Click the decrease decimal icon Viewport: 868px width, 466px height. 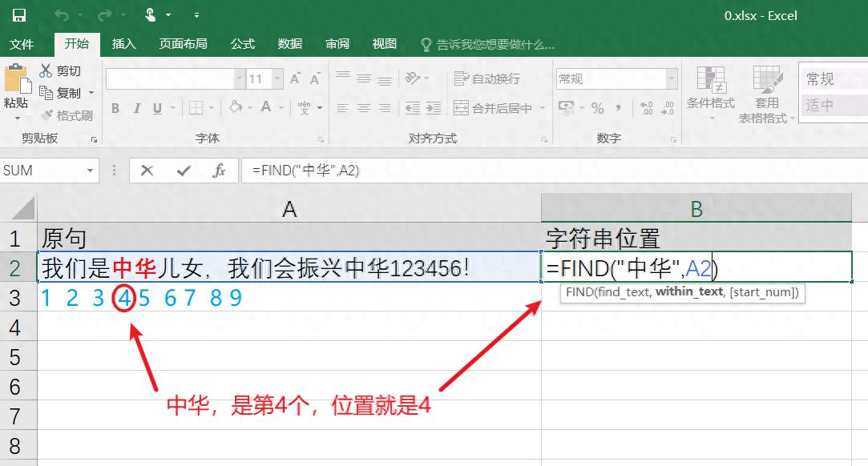tap(668, 108)
